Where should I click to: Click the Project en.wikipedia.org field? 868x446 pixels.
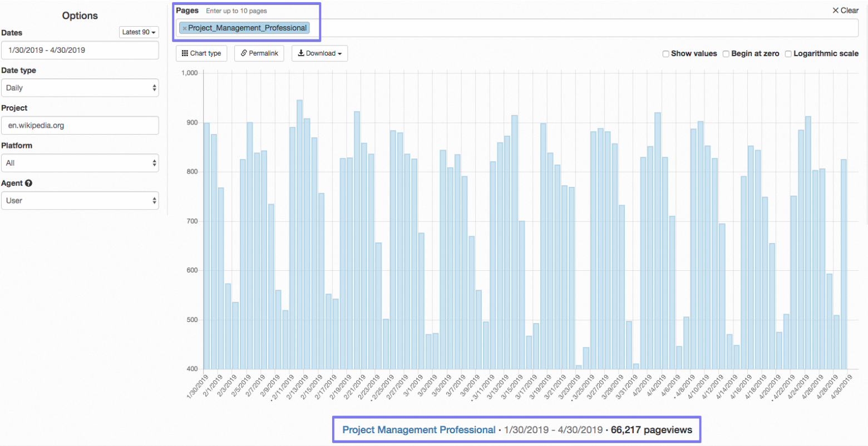[x=80, y=126]
